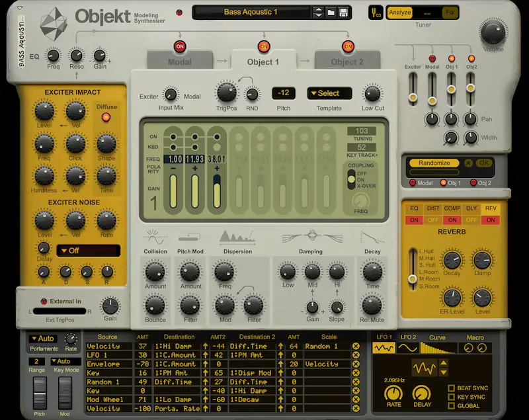Select the next patch with the down arrow
Image resolution: width=529 pixels, height=420 pixels.
pyautogui.click(x=318, y=15)
